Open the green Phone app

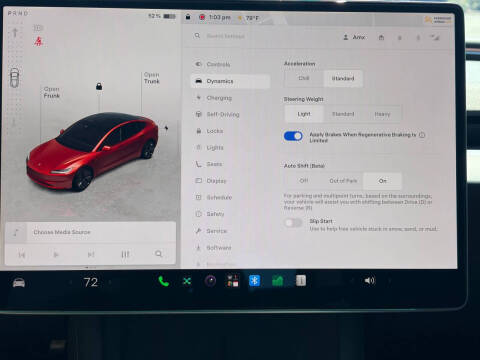point(163,282)
